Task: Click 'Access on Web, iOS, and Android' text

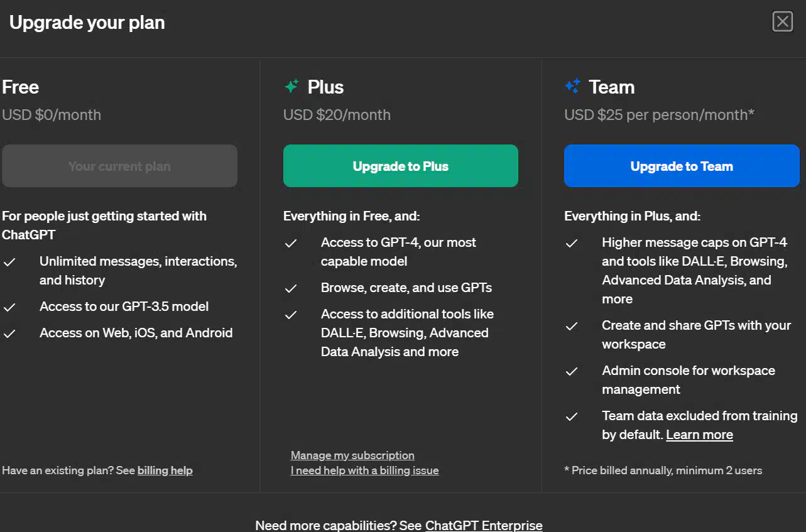Action: coord(136,333)
